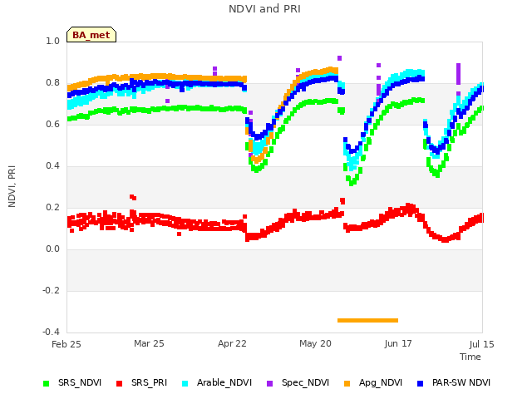The image size is (532, 399).
Task: Click the Jul 15 x-axis tick label
Action: click(x=482, y=344)
